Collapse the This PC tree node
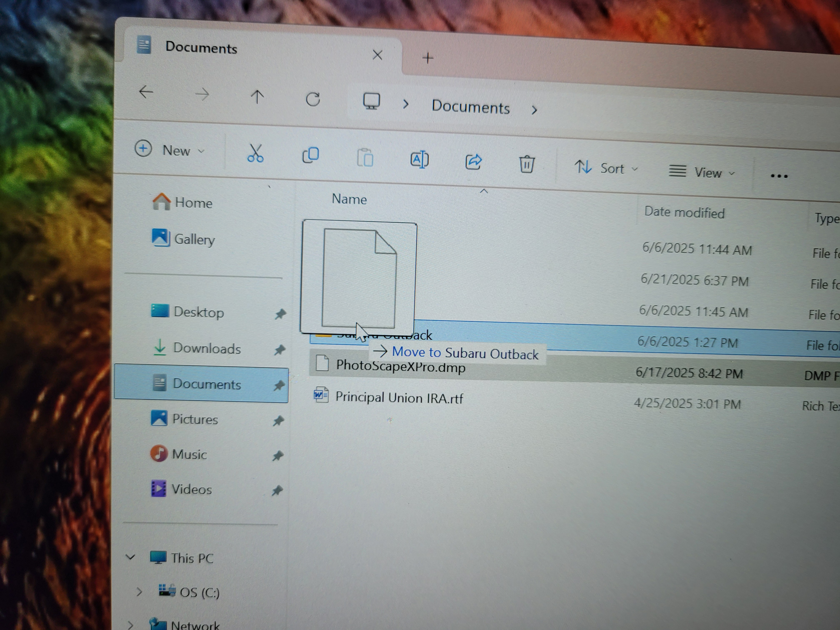Viewport: 840px width, 630px height. tap(130, 557)
